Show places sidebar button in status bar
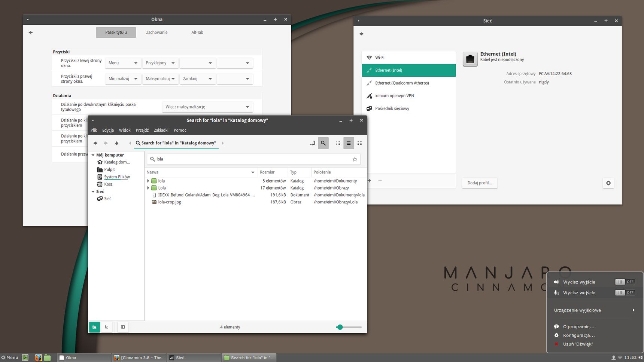 point(94,327)
